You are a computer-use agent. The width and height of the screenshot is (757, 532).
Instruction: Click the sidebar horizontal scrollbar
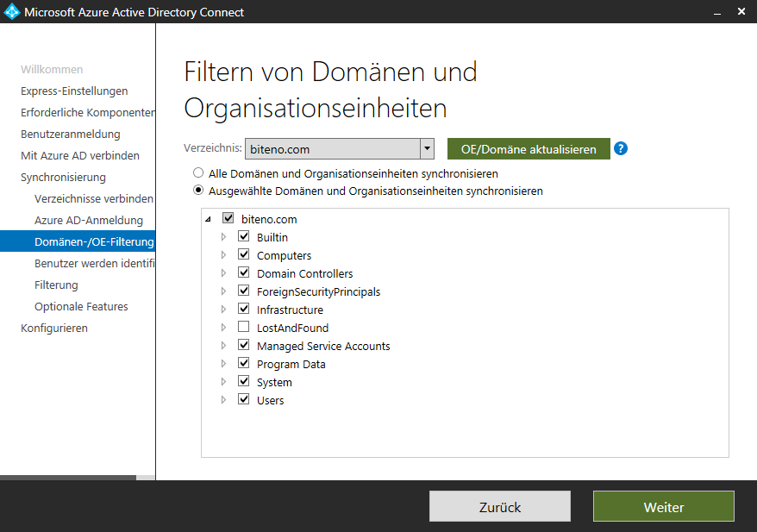click(x=68, y=478)
